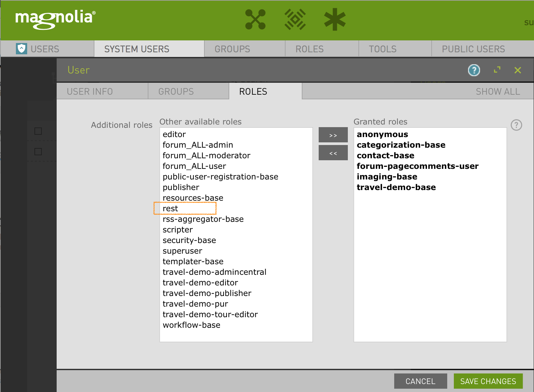Viewport: 534px width, 392px height.
Task: Select travel-demo-base in Granted roles
Action: 396,187
